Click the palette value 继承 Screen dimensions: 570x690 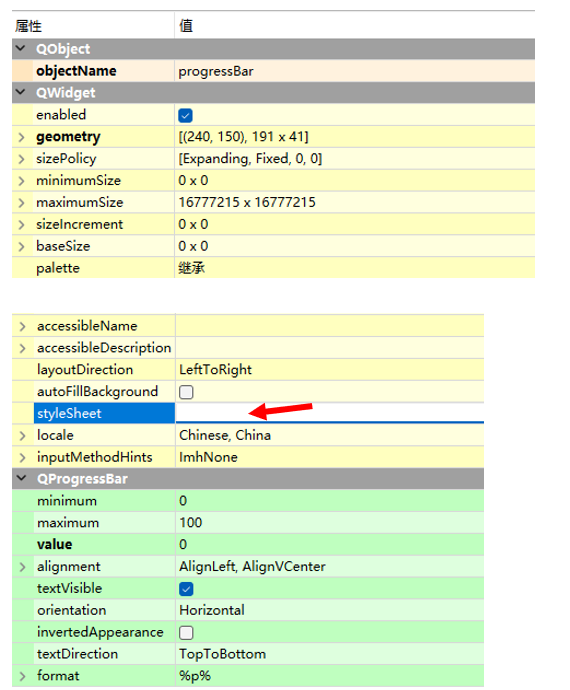tap(191, 268)
